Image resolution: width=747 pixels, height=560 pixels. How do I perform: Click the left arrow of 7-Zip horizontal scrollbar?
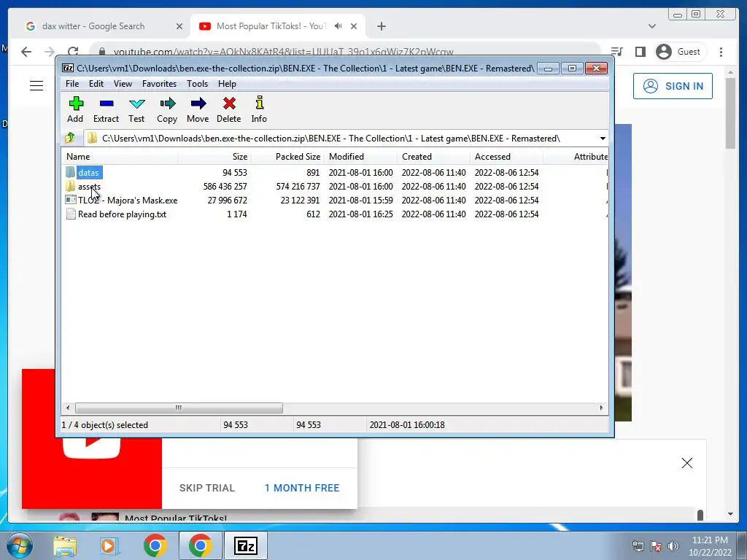pos(68,408)
